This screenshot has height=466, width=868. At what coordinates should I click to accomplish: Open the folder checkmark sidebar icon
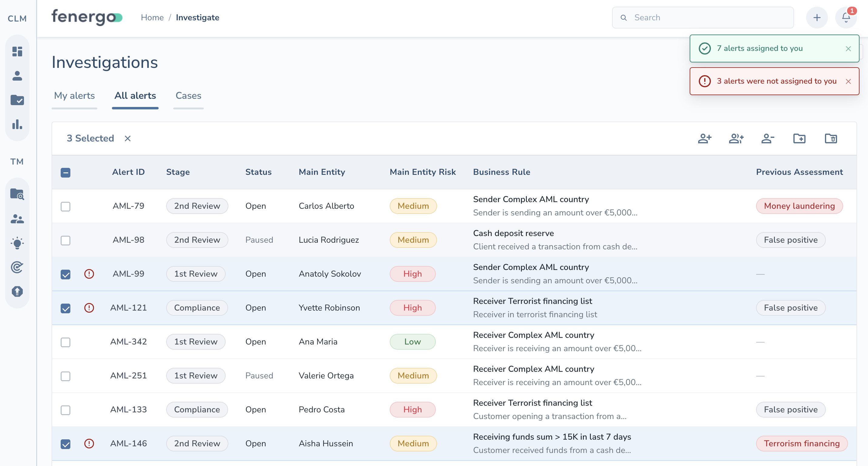pos(17,100)
